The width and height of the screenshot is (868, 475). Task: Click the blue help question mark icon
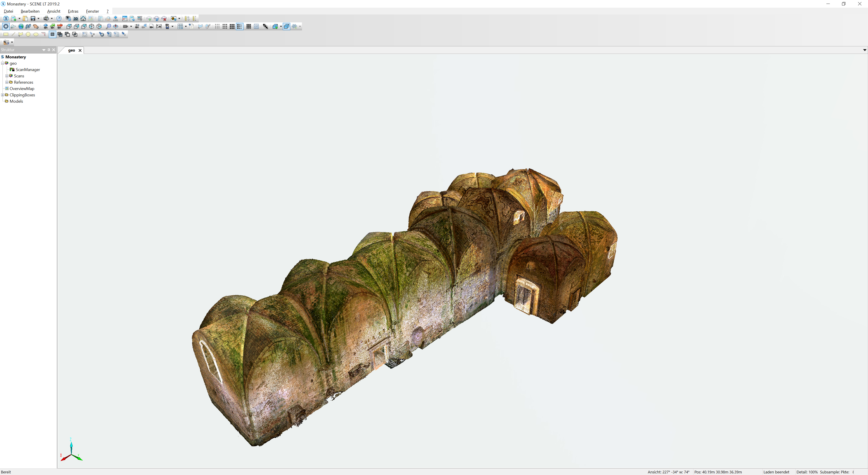pos(59,19)
